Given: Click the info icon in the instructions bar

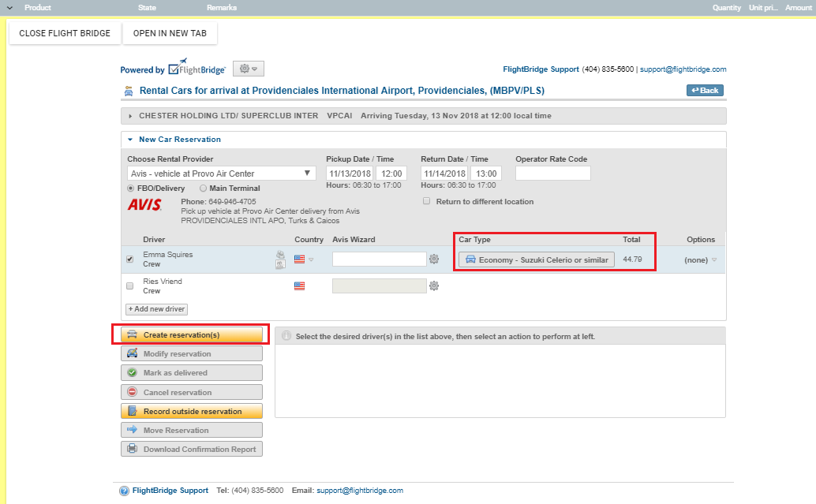Looking at the screenshot, I should click(x=286, y=336).
